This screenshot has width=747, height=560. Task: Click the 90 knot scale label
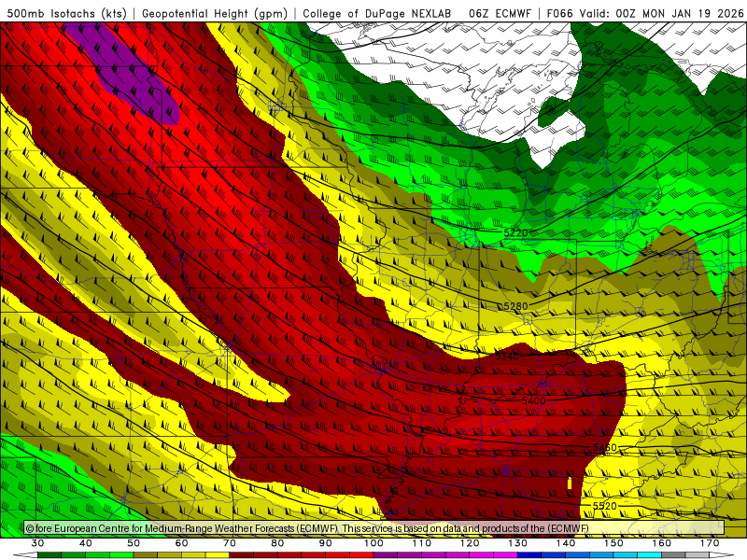[x=326, y=543]
